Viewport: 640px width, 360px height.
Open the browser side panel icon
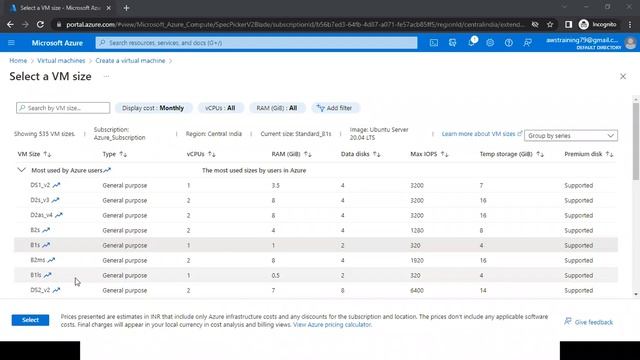click(568, 24)
